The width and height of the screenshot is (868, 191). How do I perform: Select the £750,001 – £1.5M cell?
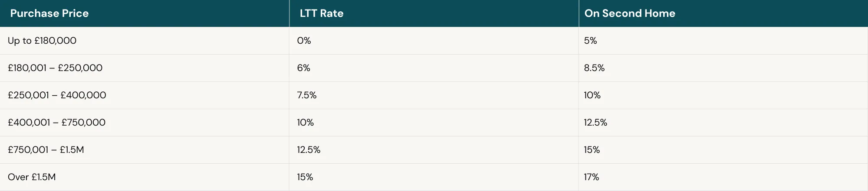click(46, 150)
